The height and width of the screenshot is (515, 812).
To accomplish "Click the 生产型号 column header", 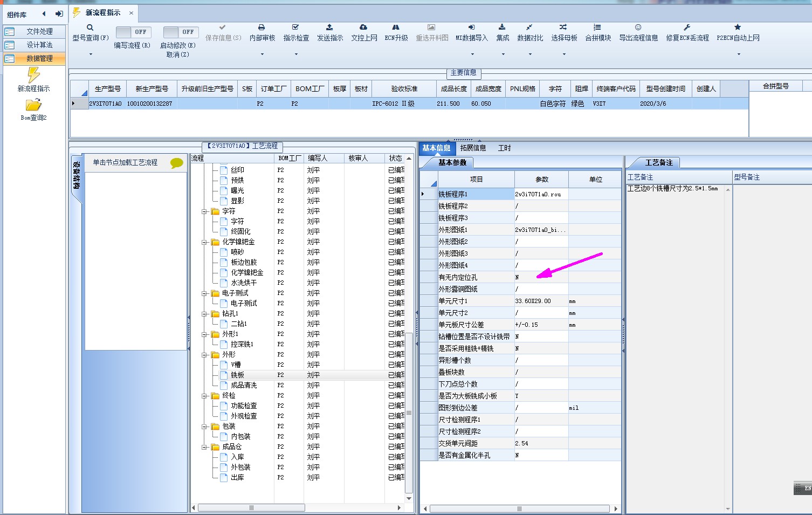I will [108, 88].
